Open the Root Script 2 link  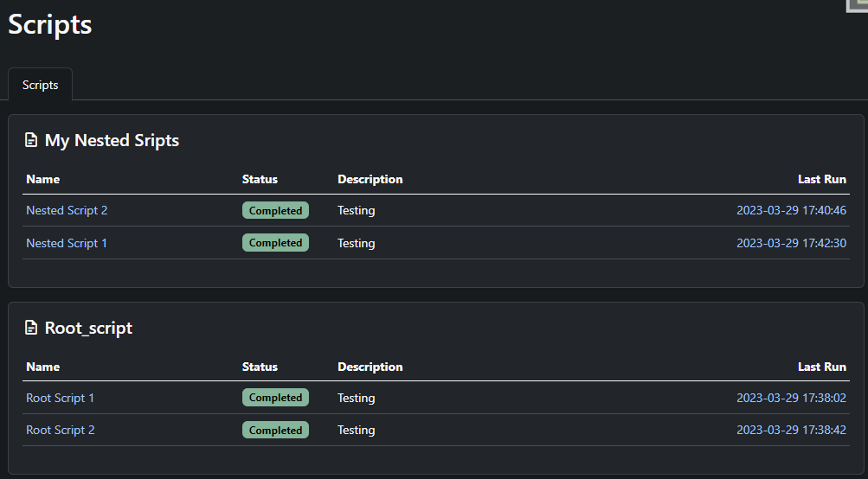point(61,430)
